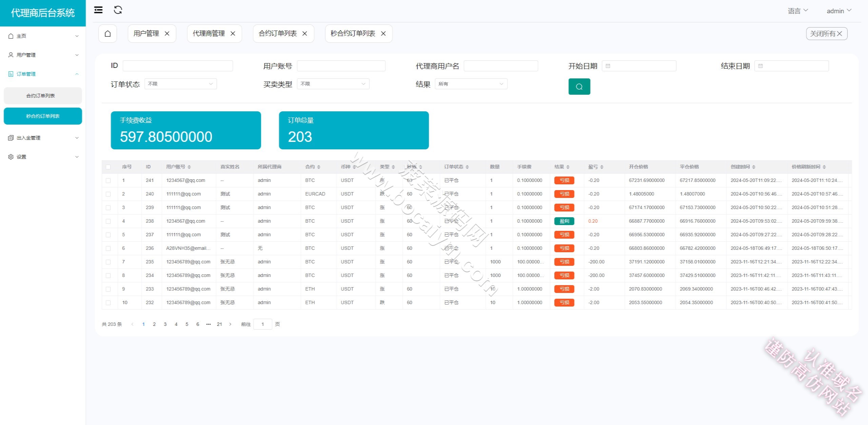The width and height of the screenshot is (868, 425).
Task: Click the refresh icon in top bar
Action: 118,10
